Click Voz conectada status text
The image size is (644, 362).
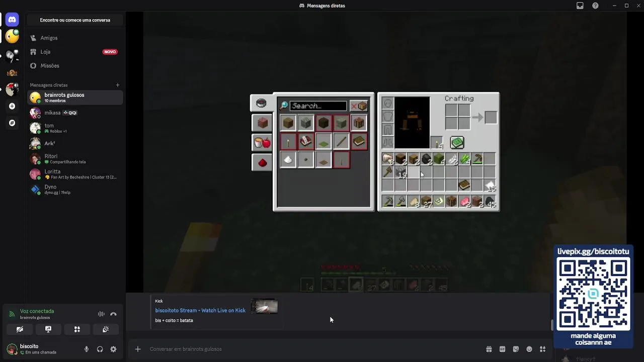coord(37,311)
